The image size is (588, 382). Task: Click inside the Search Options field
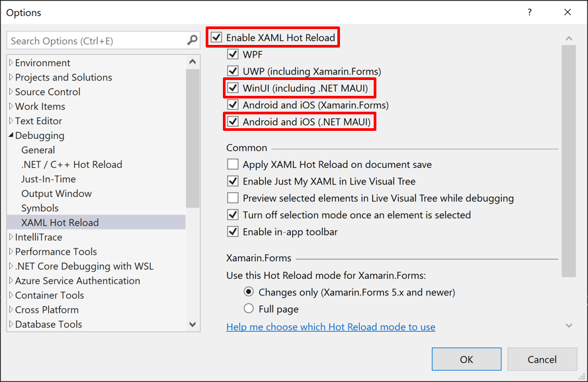click(x=93, y=40)
